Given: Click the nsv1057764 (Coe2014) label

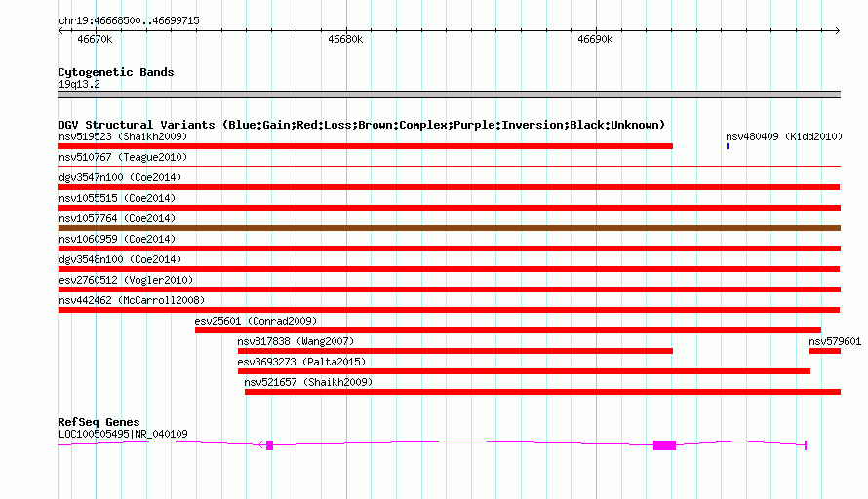Looking at the screenshot, I should coord(117,218).
